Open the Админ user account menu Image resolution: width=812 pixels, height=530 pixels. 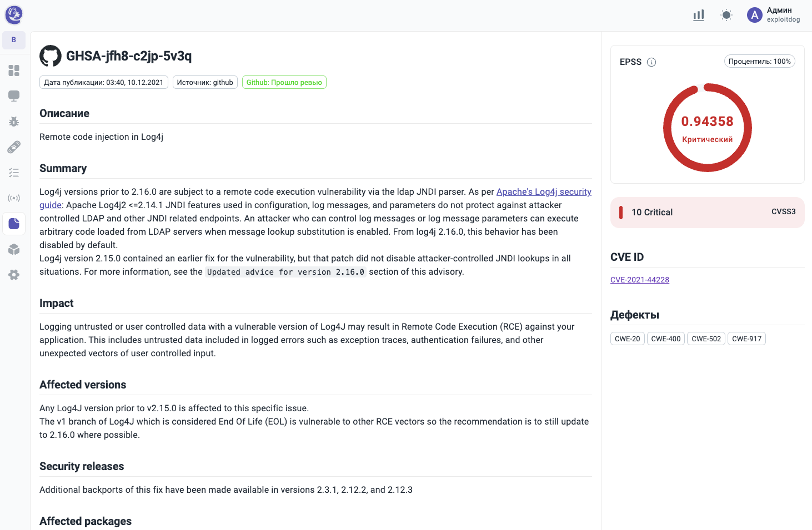[x=774, y=15]
